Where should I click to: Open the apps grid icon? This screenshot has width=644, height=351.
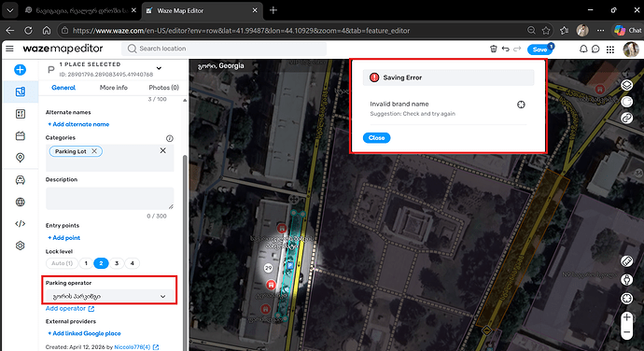610,49
